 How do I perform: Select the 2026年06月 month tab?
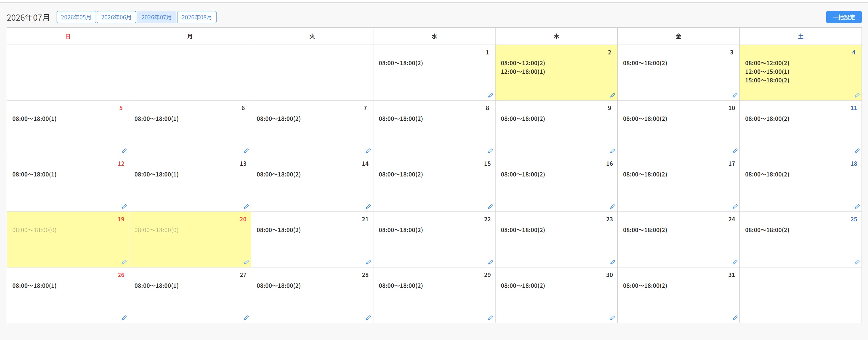116,17
